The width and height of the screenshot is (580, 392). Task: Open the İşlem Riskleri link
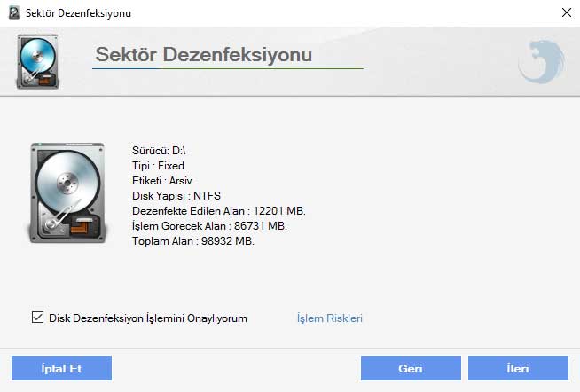(x=330, y=318)
